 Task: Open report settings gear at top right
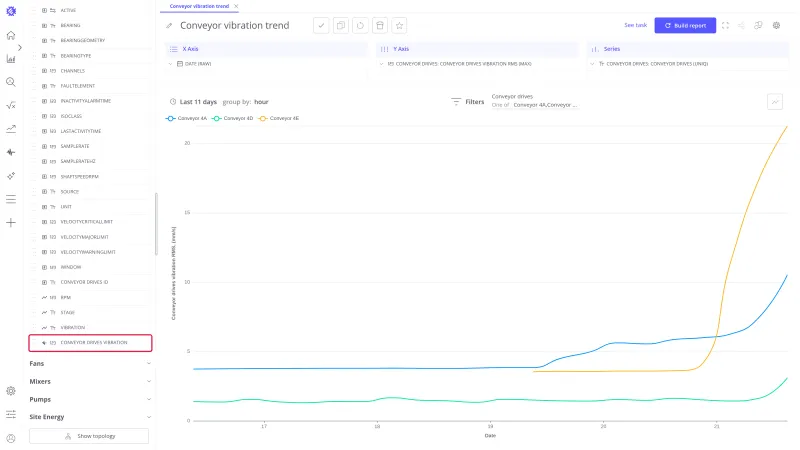[777, 26]
